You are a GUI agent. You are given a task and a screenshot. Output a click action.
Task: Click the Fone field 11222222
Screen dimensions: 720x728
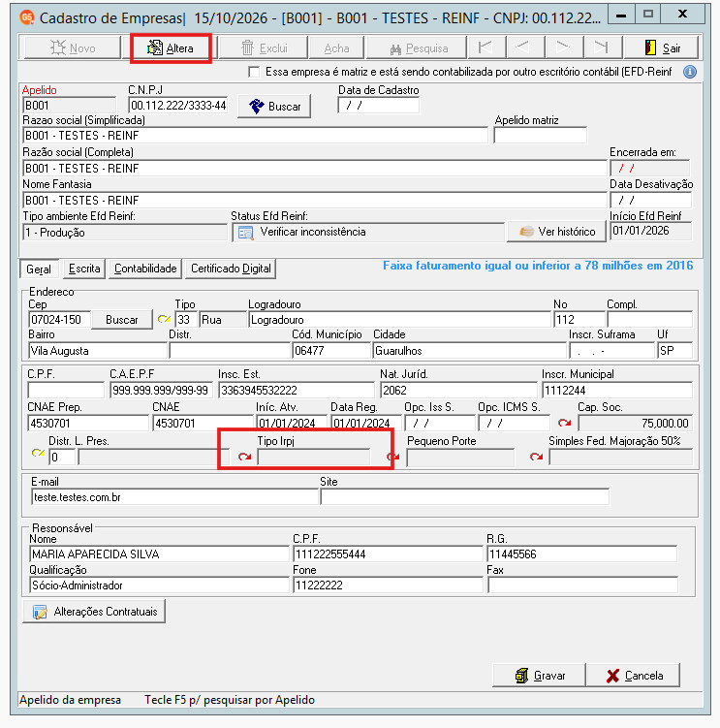tap(388, 585)
